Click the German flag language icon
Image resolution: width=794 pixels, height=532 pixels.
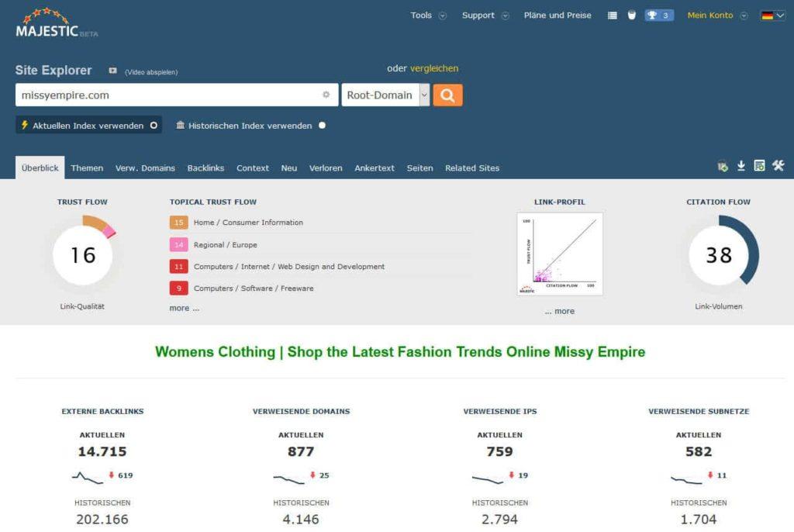click(767, 16)
